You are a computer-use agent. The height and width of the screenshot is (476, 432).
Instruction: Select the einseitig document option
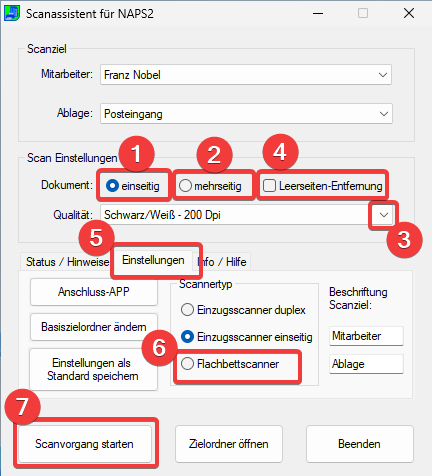(x=133, y=186)
